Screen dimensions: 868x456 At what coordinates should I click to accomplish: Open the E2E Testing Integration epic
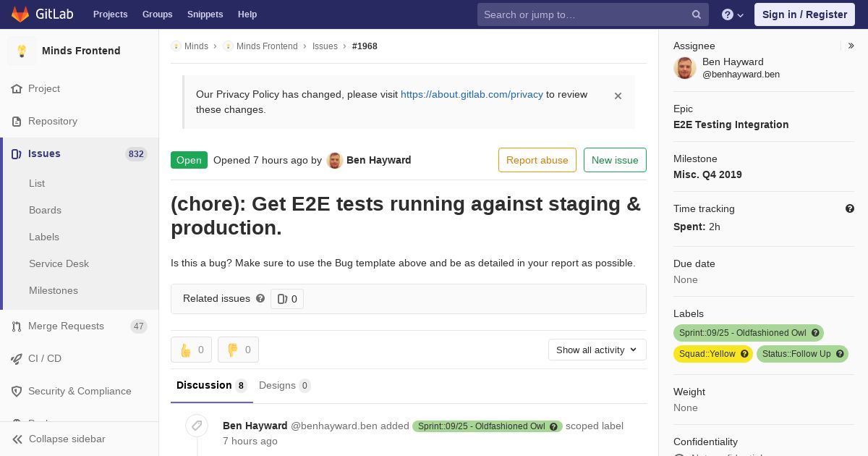click(731, 124)
